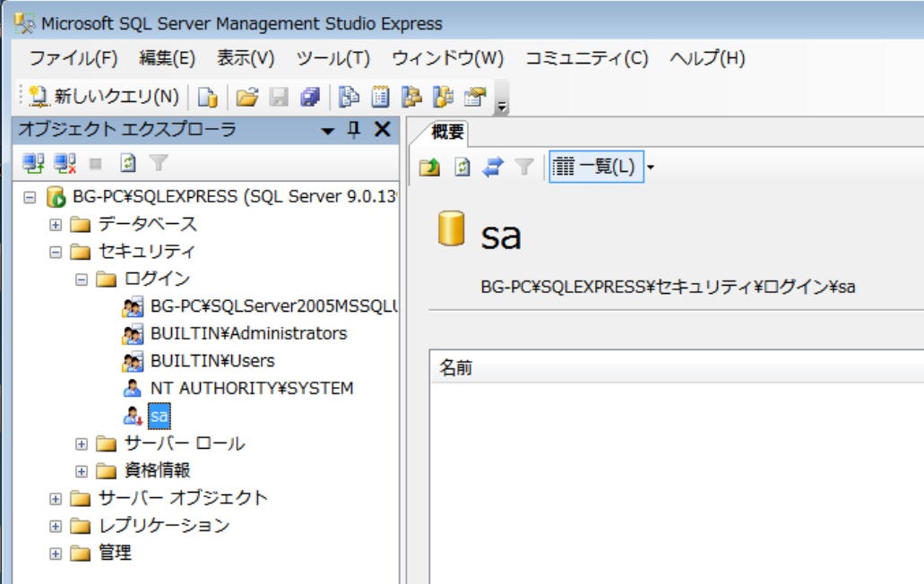Select the 管理 tree item
This screenshot has width=924, height=584.
(115, 553)
